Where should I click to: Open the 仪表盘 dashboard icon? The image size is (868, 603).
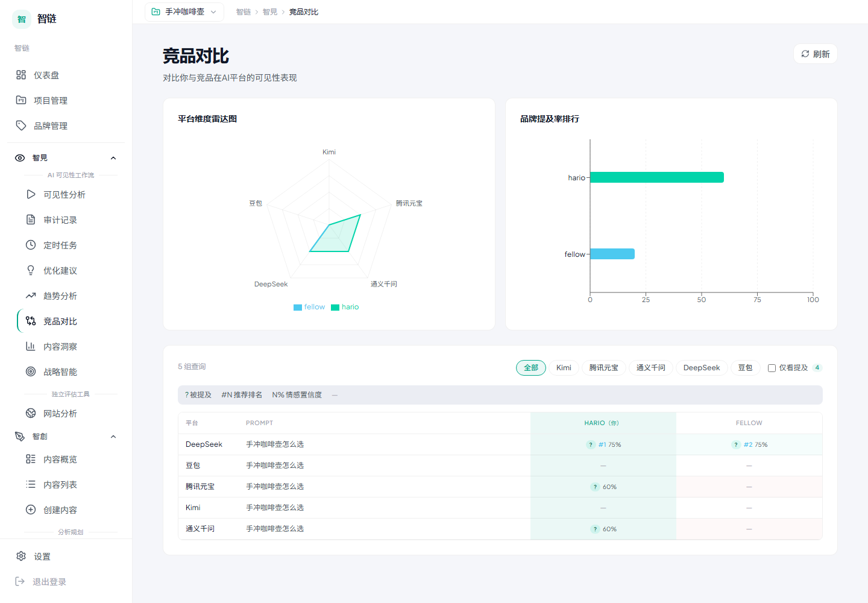click(x=21, y=75)
